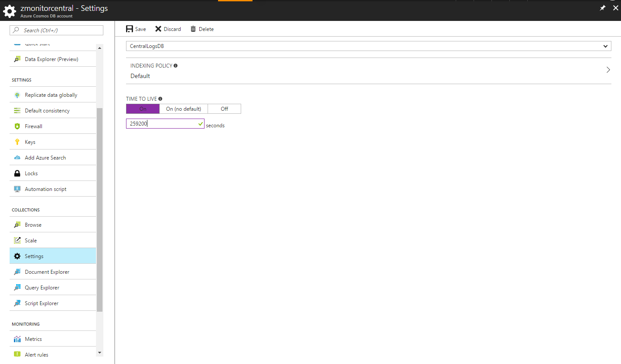
Task: Click the Keys key icon
Action: click(17, 142)
